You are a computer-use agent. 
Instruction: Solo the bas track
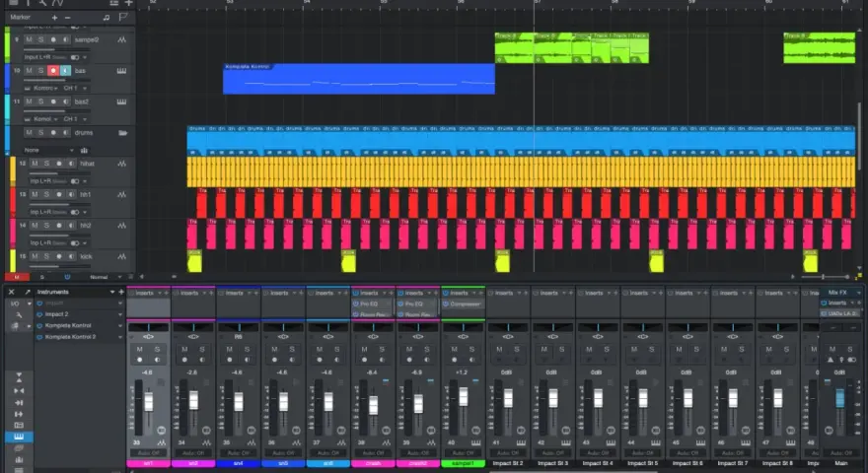[x=41, y=71]
